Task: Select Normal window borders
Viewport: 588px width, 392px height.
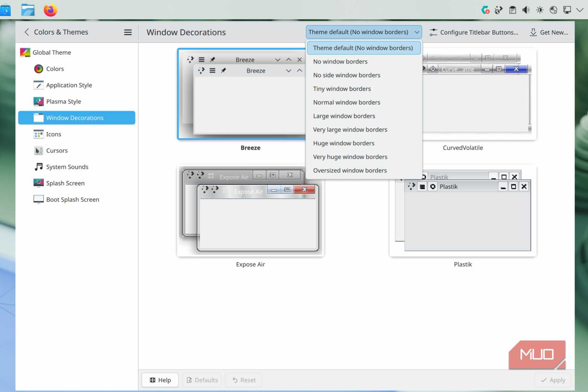Action: point(364,102)
